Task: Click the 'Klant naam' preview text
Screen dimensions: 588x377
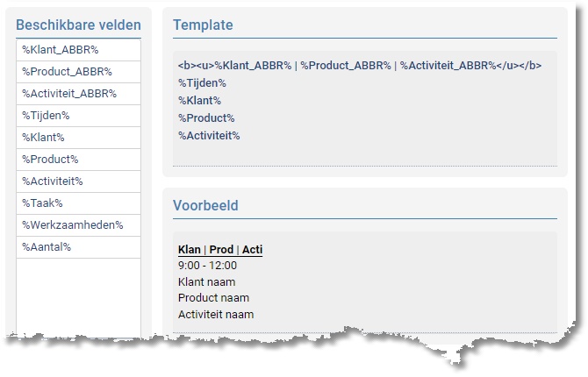Action: [206, 282]
